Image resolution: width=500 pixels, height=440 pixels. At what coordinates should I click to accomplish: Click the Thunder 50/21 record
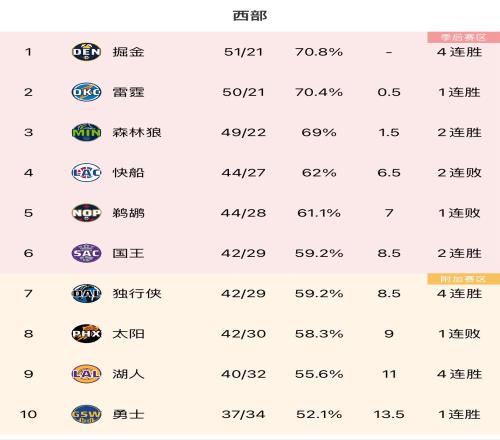click(x=243, y=92)
